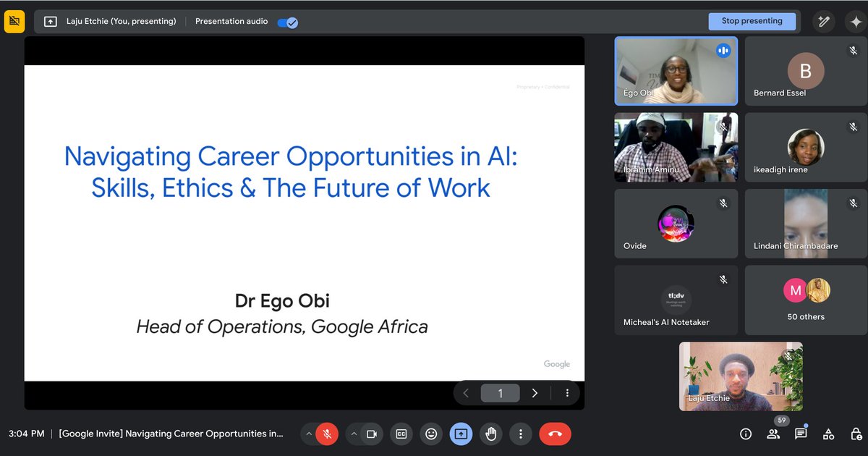Mute your microphone
The width and height of the screenshot is (868, 456).
click(x=327, y=434)
